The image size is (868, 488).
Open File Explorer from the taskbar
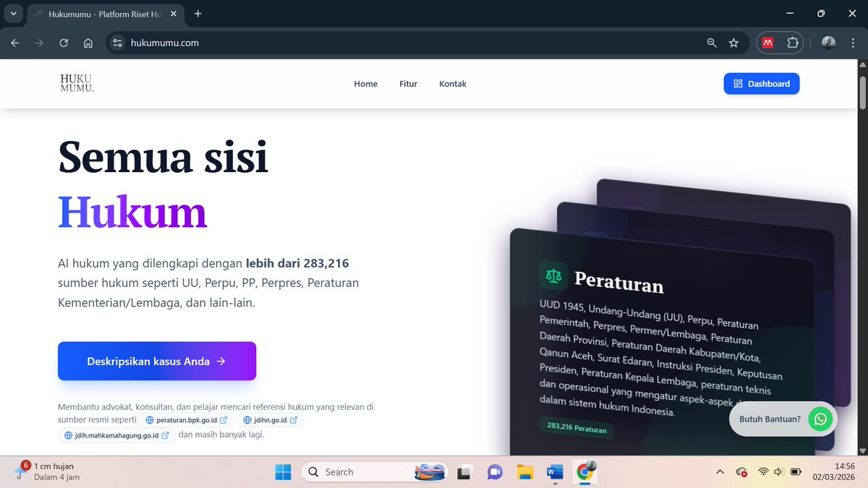coord(525,472)
